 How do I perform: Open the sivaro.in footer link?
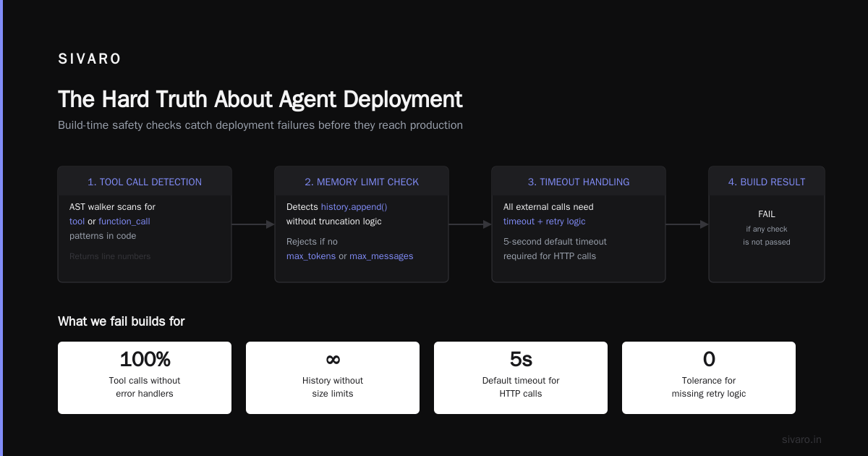[x=801, y=439]
